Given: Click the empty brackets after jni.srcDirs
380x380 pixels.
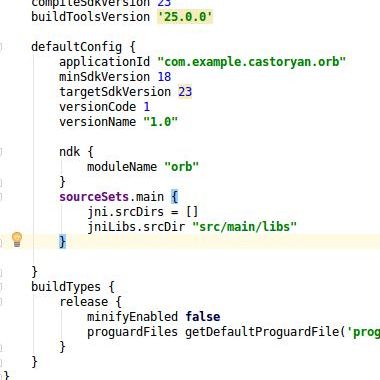Looking at the screenshot, I should 192,212.
